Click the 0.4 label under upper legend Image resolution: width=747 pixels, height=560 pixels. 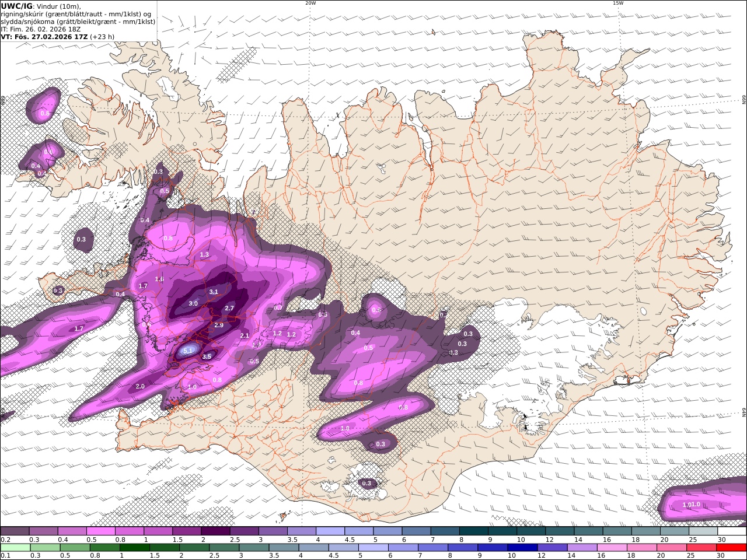pos(63,540)
